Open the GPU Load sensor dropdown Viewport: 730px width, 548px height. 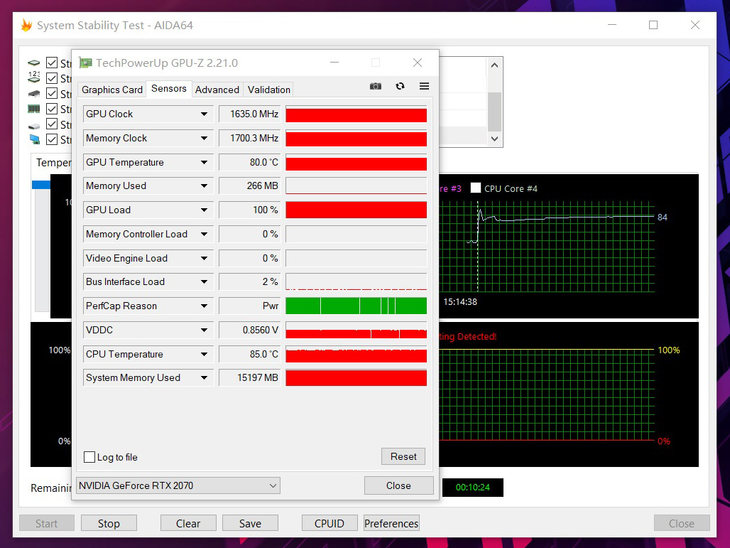204,210
